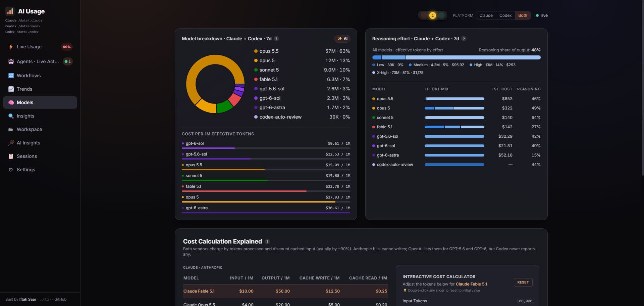Click help icon beside Model breakdown title
644x306 pixels.
[276, 39]
